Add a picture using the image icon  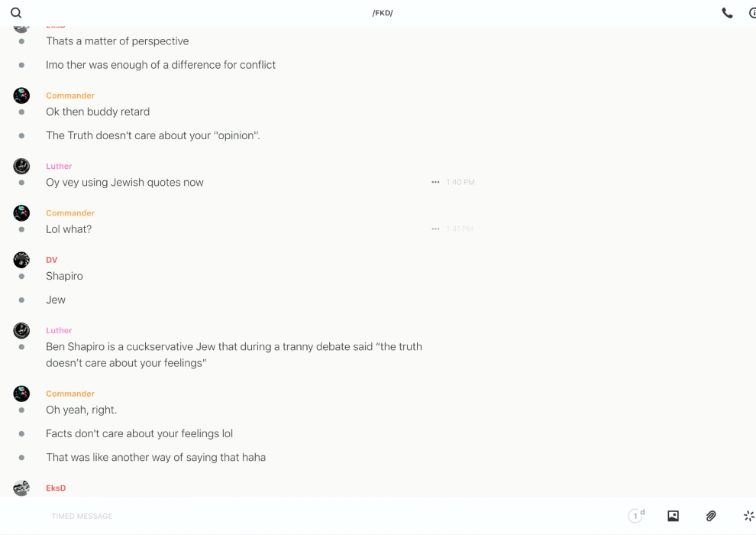[x=673, y=516]
